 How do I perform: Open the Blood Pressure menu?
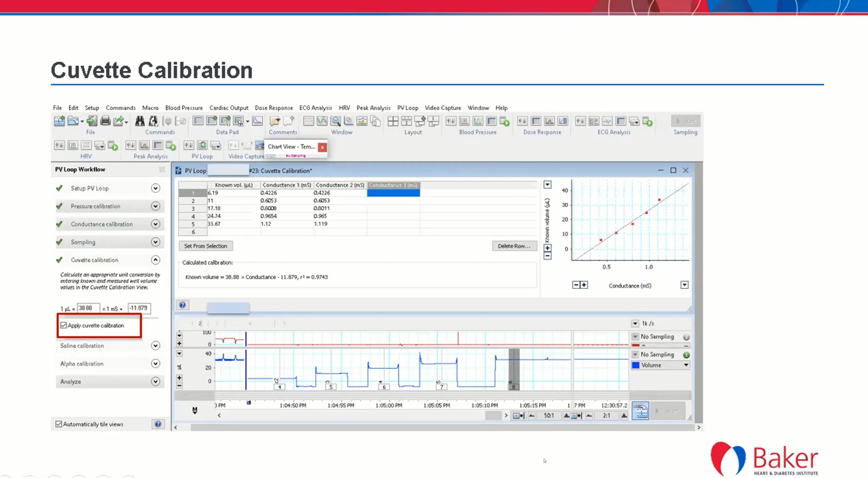[184, 108]
